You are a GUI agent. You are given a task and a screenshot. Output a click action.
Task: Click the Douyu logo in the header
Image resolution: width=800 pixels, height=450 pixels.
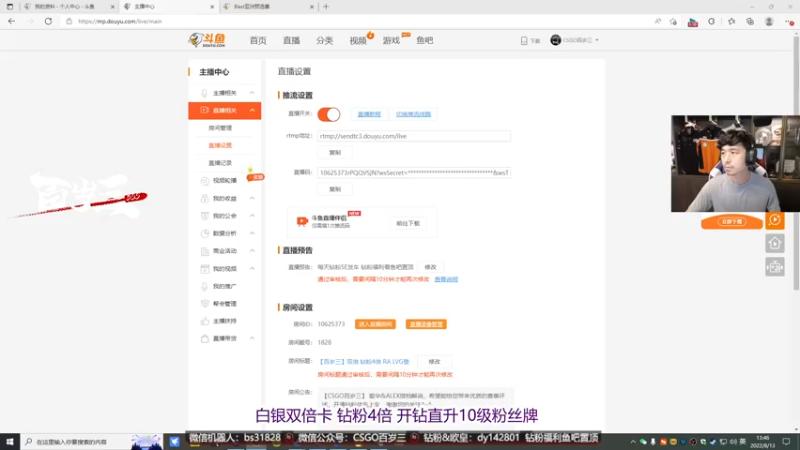(x=207, y=40)
